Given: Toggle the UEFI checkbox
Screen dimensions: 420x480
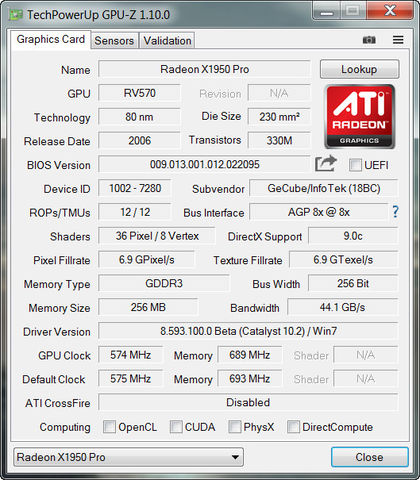Looking at the screenshot, I should click(355, 165).
